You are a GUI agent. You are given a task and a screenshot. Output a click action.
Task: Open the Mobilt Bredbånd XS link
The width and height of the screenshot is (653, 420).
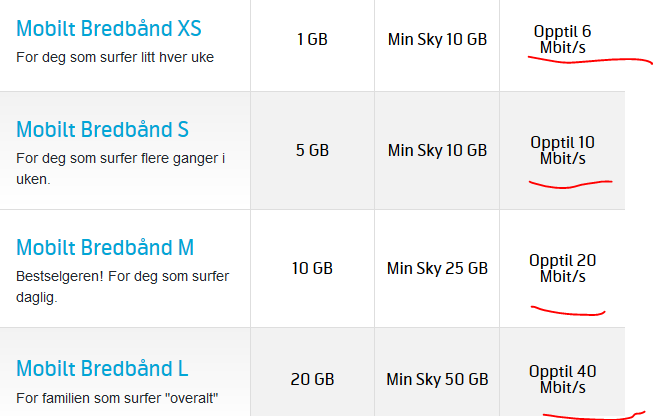[109, 29]
